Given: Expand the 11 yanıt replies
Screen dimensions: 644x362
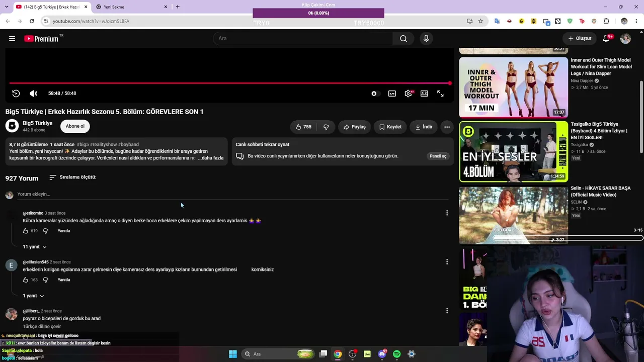Looking at the screenshot, I should point(34,247).
